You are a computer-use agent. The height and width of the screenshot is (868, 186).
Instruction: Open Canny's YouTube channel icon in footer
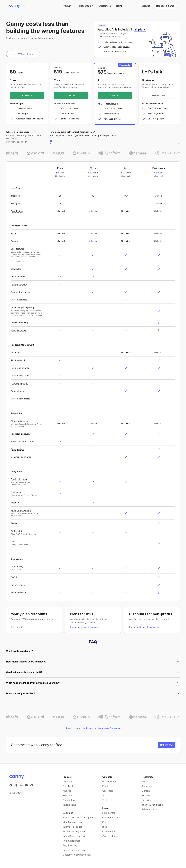32,785
